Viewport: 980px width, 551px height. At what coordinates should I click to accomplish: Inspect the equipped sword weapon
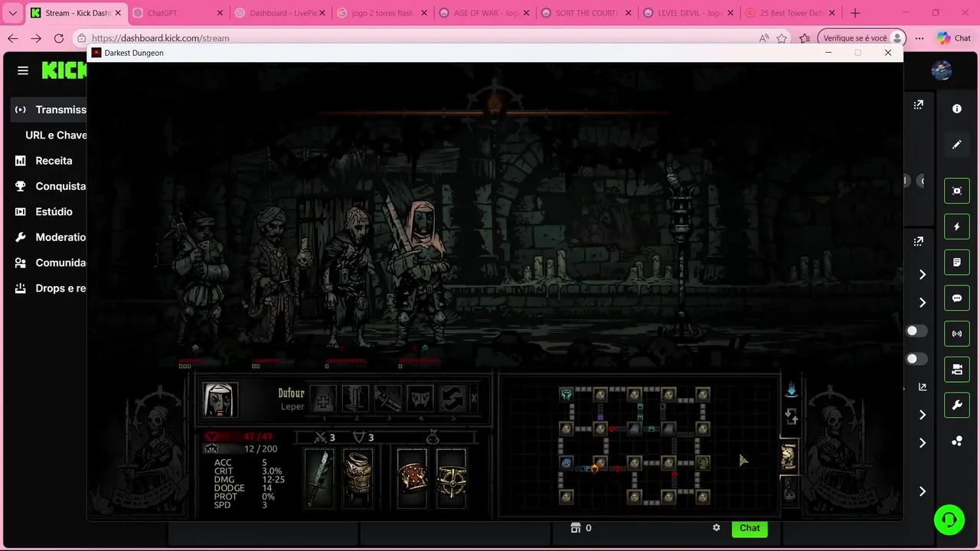coord(319,478)
